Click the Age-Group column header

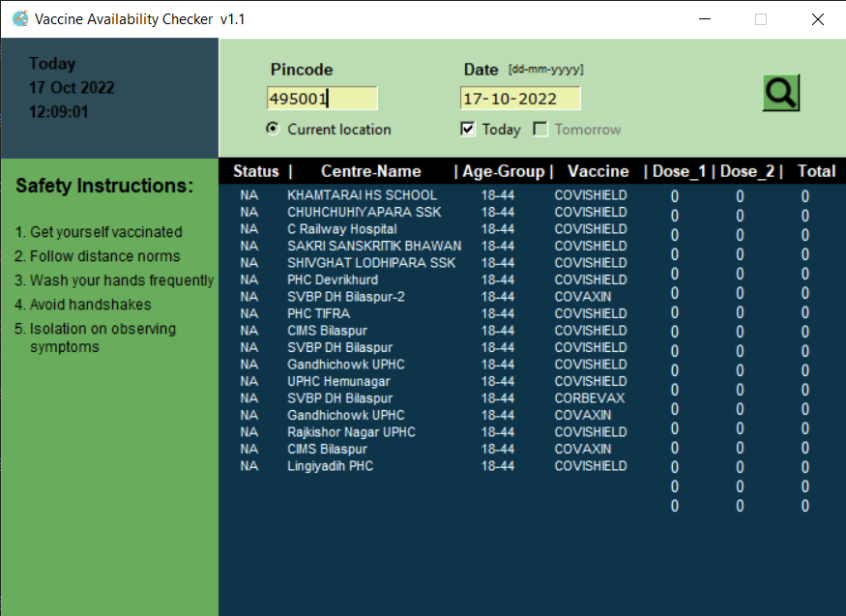tap(503, 171)
